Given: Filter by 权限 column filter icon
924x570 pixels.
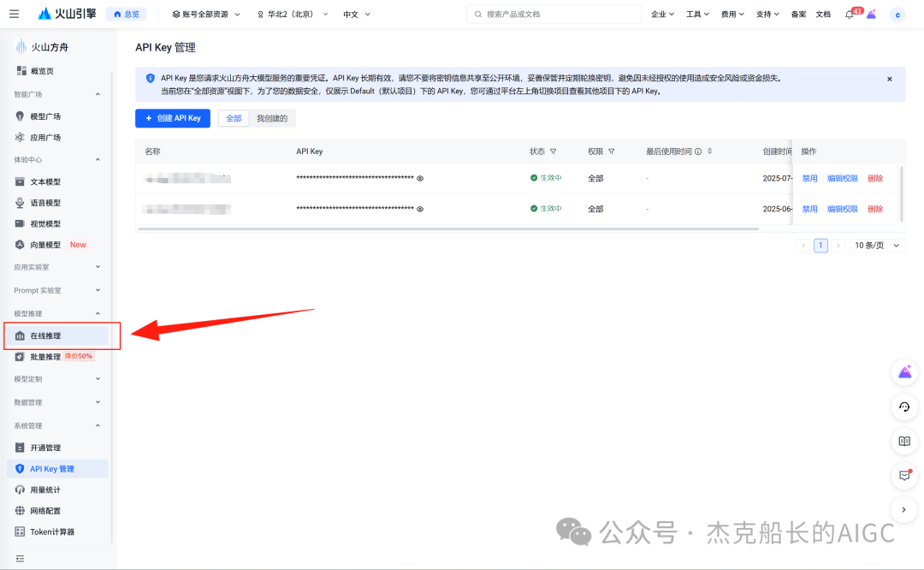Looking at the screenshot, I should click(611, 151).
